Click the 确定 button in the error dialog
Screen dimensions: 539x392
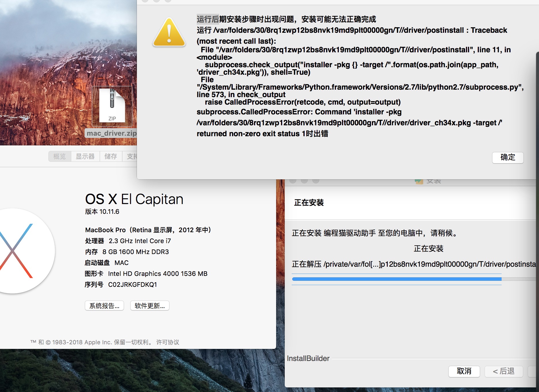[x=508, y=157]
